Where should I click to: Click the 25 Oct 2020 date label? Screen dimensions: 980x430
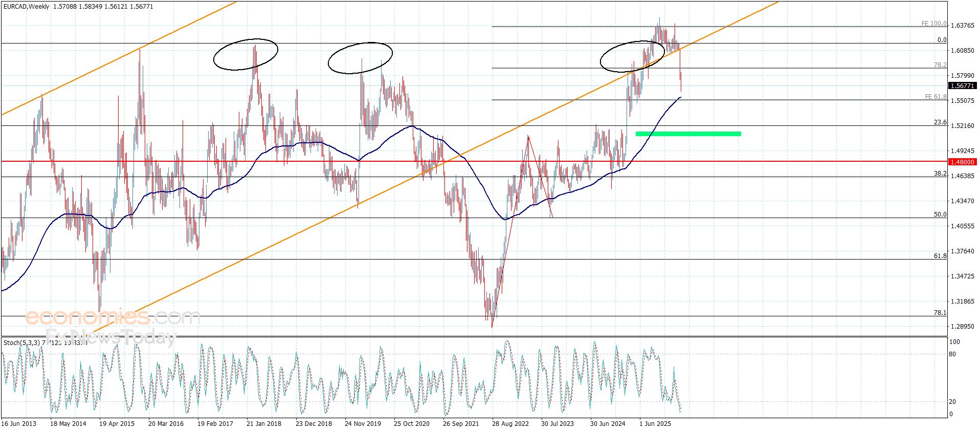[412, 424]
